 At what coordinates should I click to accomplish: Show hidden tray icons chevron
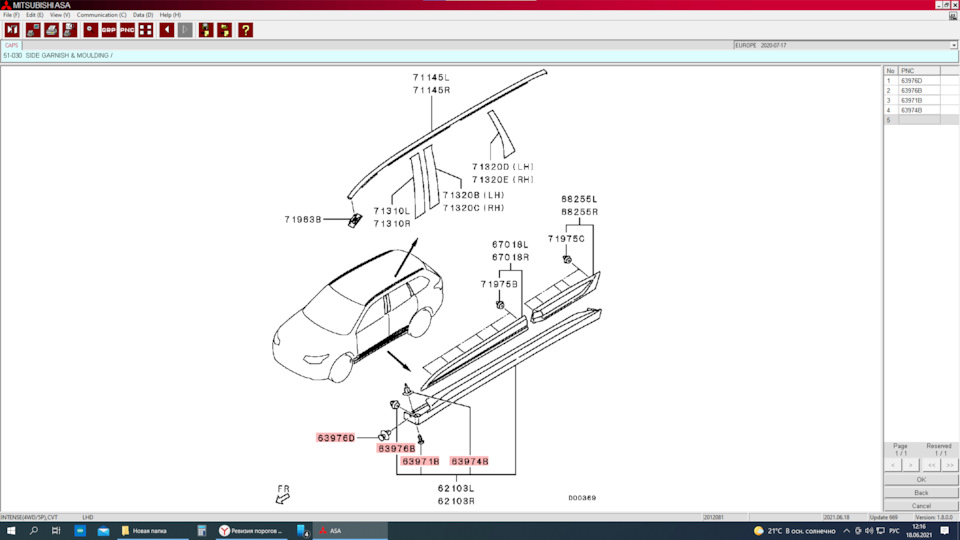(x=846, y=531)
